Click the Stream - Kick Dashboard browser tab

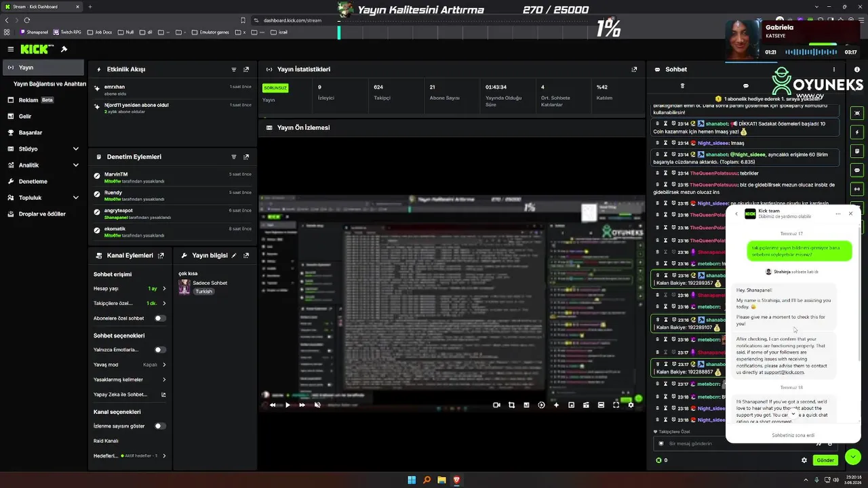click(x=42, y=7)
